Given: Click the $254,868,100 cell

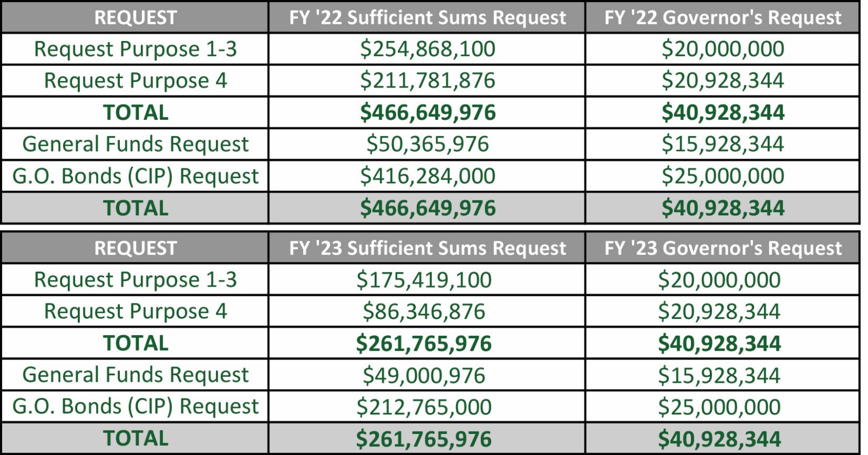Looking at the screenshot, I should point(428,49).
